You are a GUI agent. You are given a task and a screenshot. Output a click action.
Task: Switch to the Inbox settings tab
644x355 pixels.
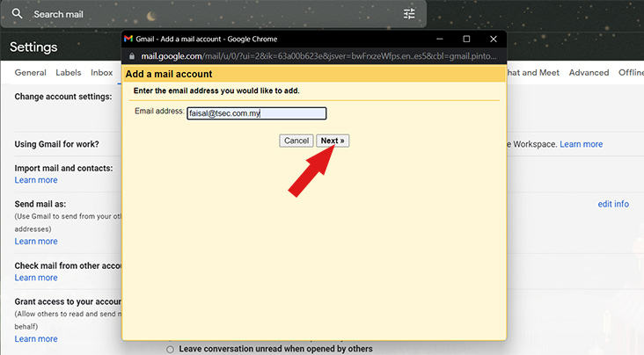[101, 73]
